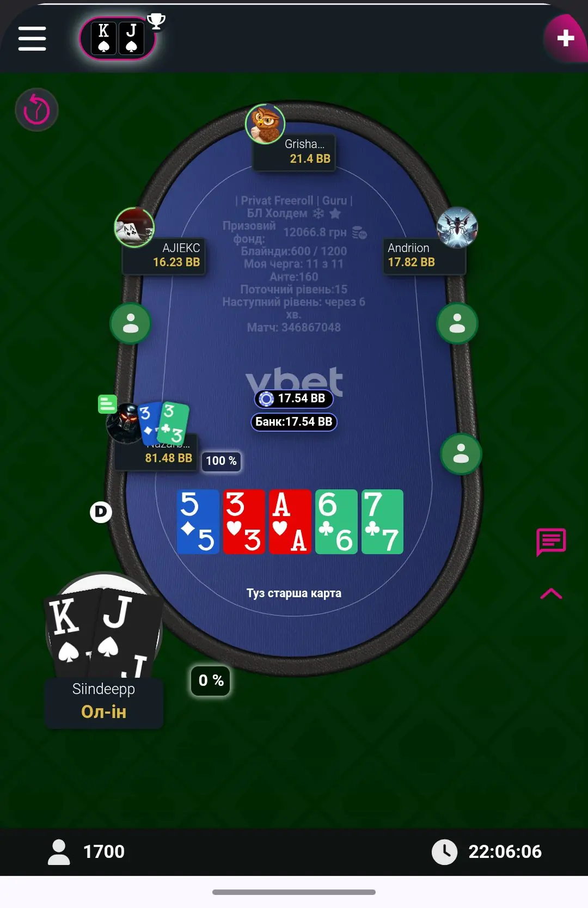Click the players count icon showing 1700
The width and height of the screenshot is (588, 908).
59,852
